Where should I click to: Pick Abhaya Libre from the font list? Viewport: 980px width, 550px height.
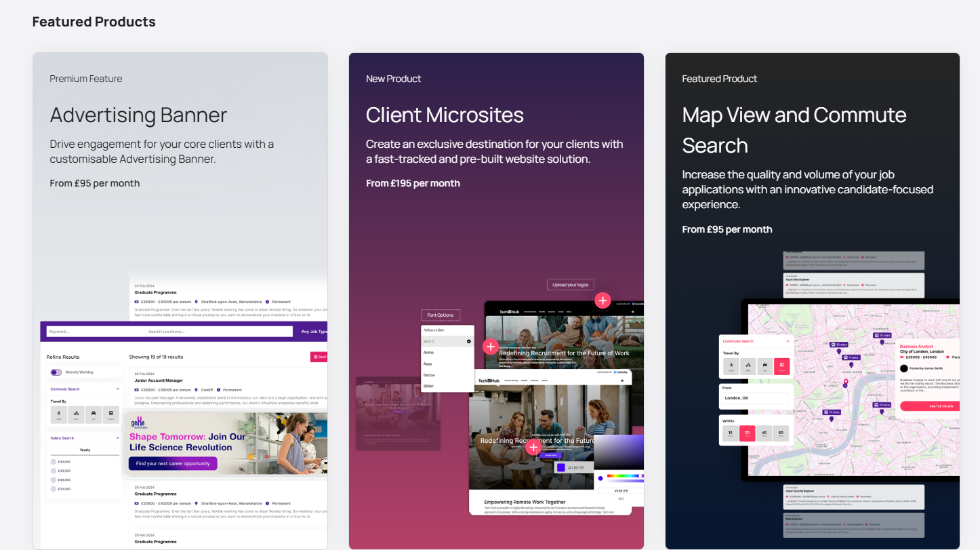point(447,330)
